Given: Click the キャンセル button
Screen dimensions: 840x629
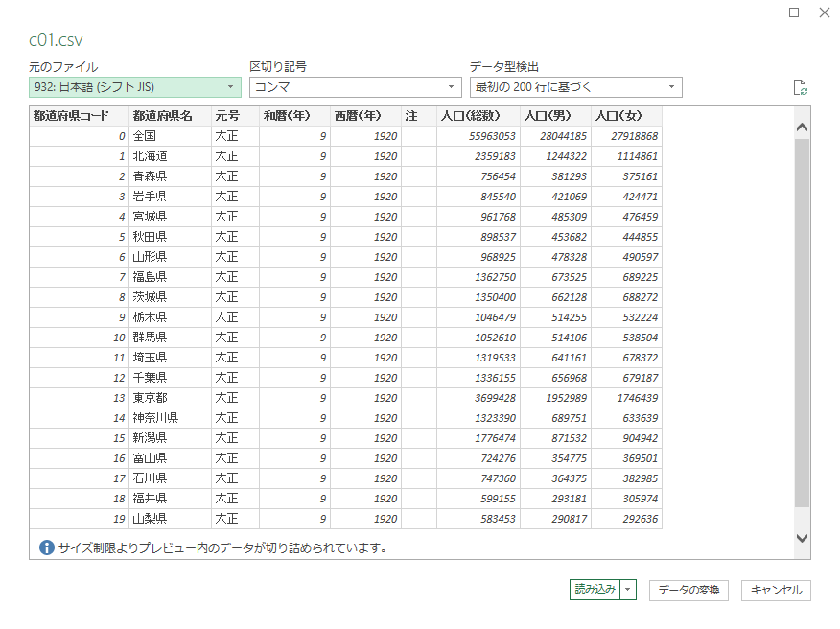Looking at the screenshot, I should point(776,590).
